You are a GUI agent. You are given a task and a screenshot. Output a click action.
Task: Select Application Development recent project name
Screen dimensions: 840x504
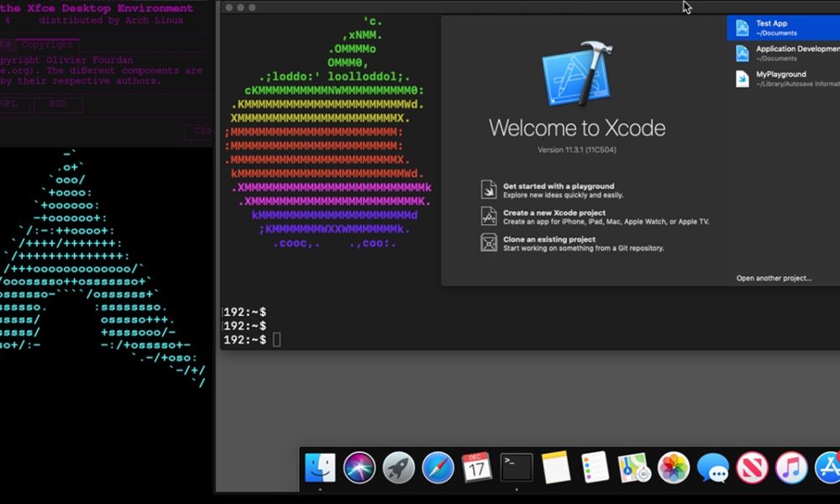click(x=798, y=49)
